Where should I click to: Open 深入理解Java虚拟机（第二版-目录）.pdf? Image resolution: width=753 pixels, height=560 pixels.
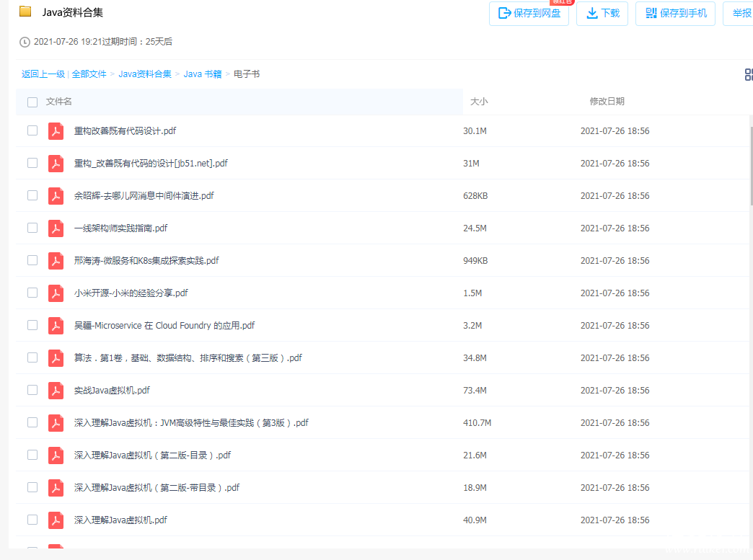[x=152, y=455]
